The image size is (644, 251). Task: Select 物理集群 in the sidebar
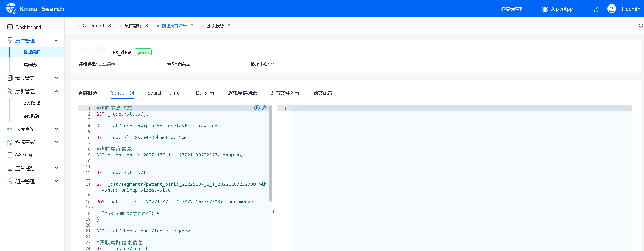(32, 52)
